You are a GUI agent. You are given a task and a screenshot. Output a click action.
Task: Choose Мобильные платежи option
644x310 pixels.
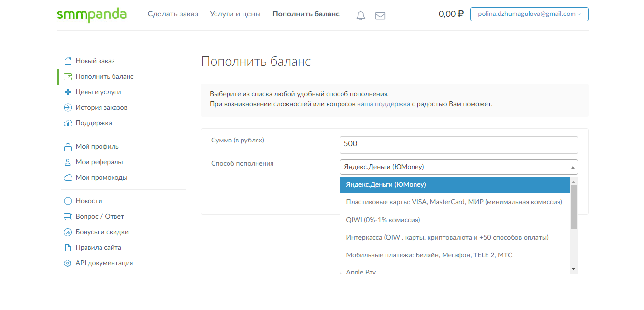pos(455,255)
